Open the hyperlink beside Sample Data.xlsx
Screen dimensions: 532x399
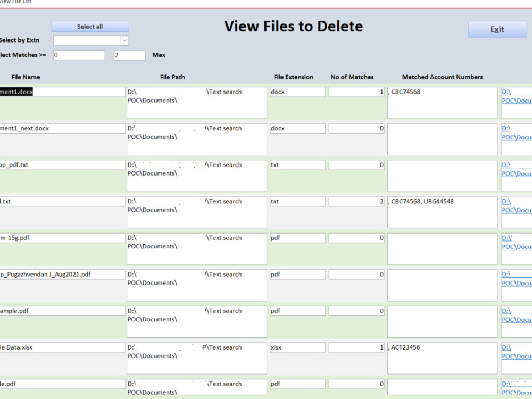(x=516, y=352)
